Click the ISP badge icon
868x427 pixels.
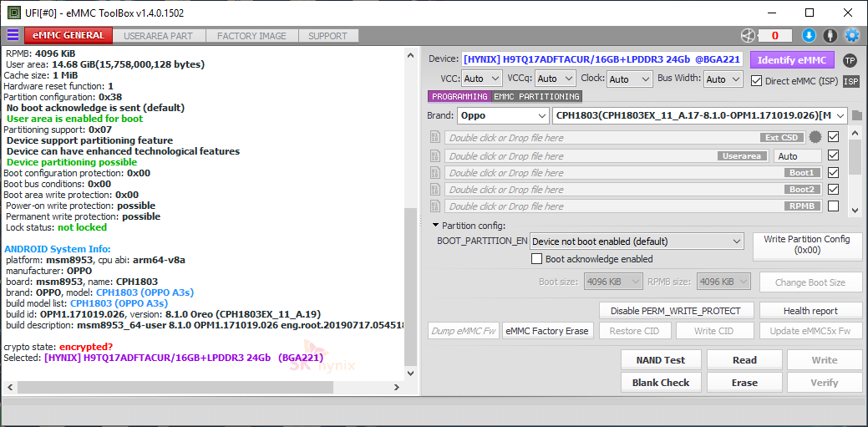[850, 81]
